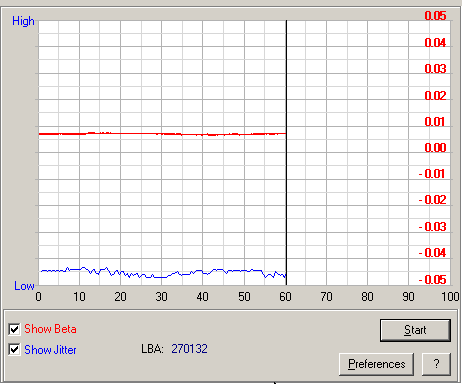Screen dimensions: 462x384
Task: Click the 100 label on the horizontal axis
Action: pyautogui.click(x=450, y=296)
